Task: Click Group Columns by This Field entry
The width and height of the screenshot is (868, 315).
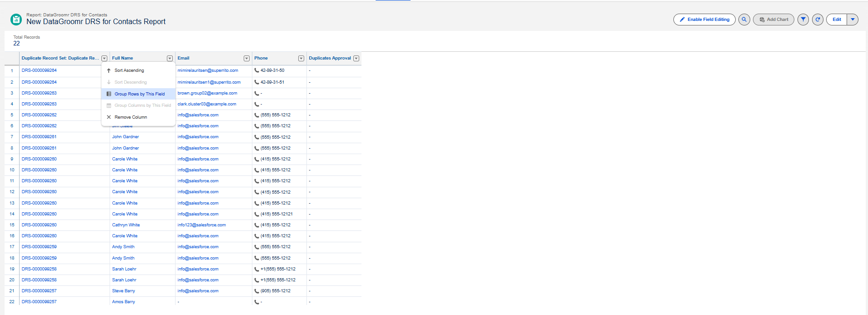Action: tap(138, 105)
